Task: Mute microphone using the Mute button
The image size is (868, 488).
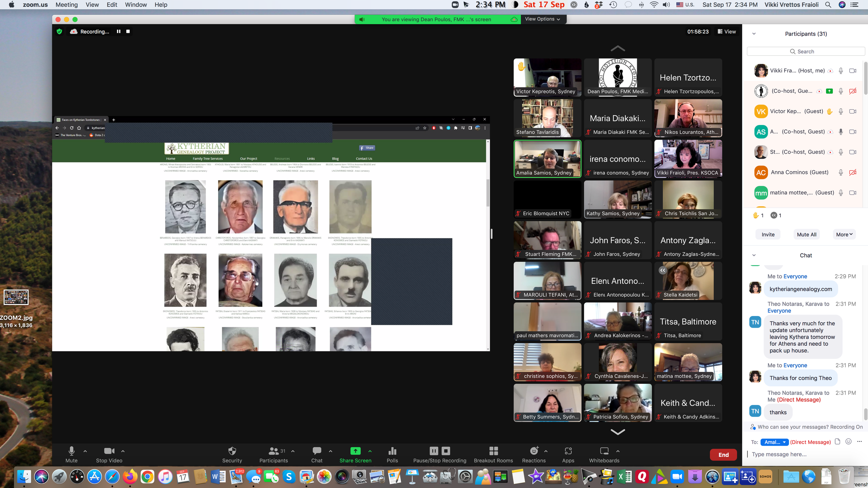Action: (x=71, y=451)
